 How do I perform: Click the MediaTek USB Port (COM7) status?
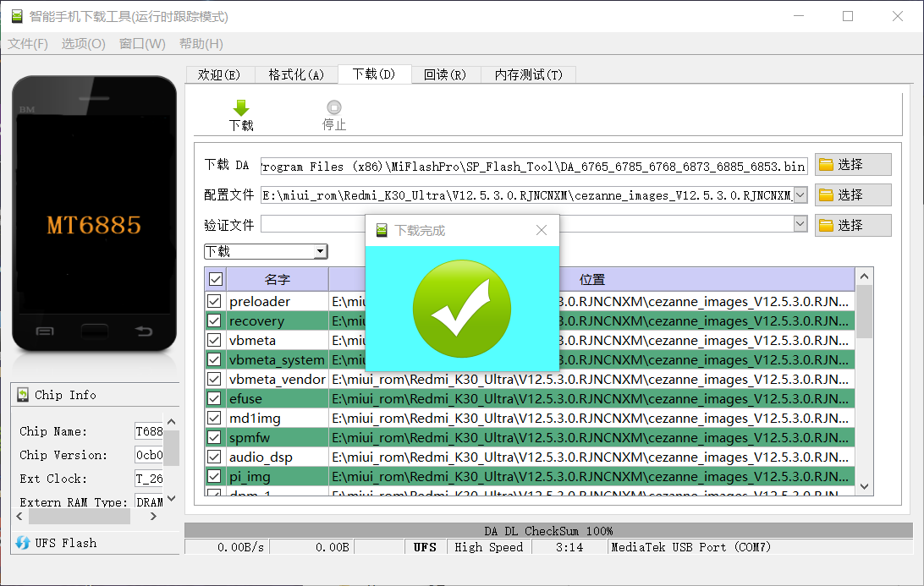[x=690, y=547]
